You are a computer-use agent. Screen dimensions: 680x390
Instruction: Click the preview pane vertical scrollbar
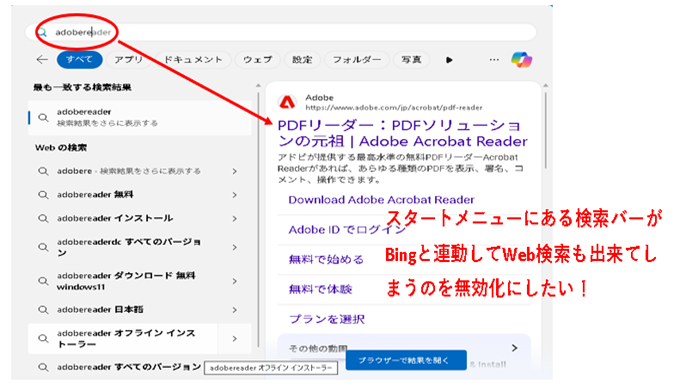[x=546, y=130]
